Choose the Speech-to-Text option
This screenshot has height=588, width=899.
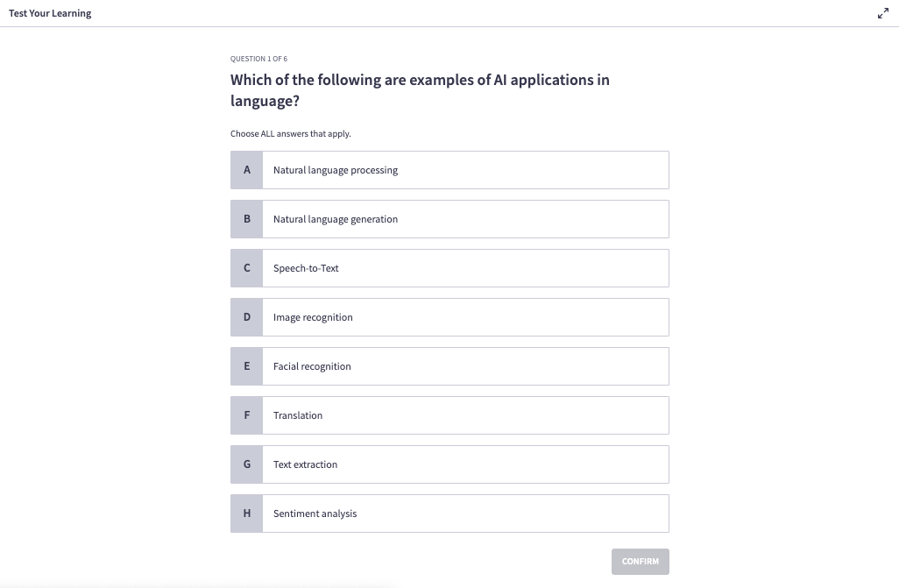click(x=449, y=268)
